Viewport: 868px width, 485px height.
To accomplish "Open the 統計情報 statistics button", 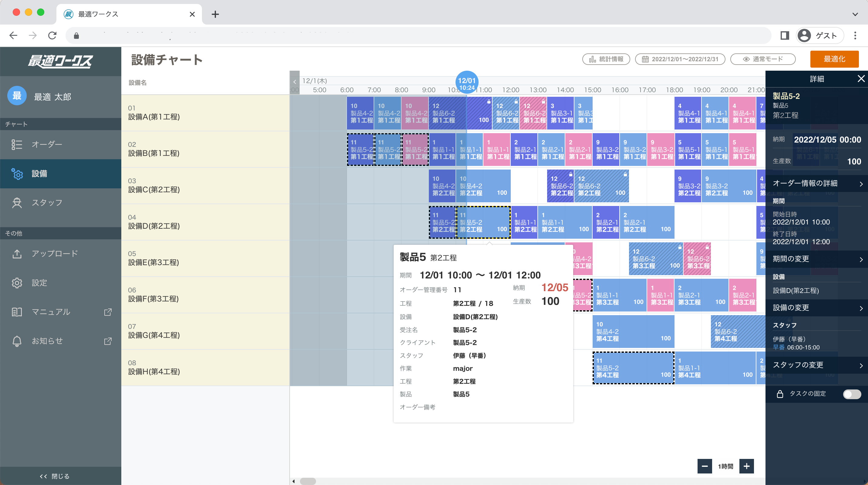I will 606,59.
